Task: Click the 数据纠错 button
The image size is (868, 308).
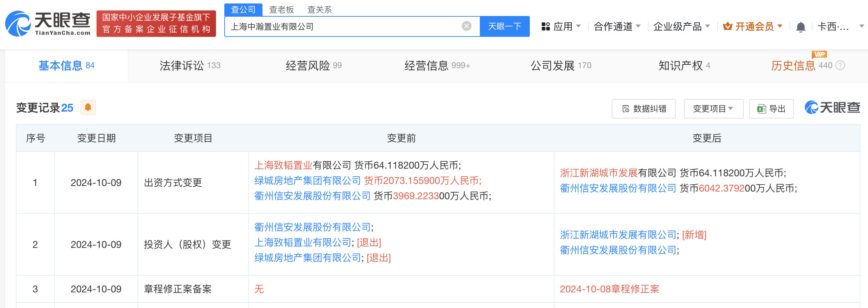Action: 644,109
